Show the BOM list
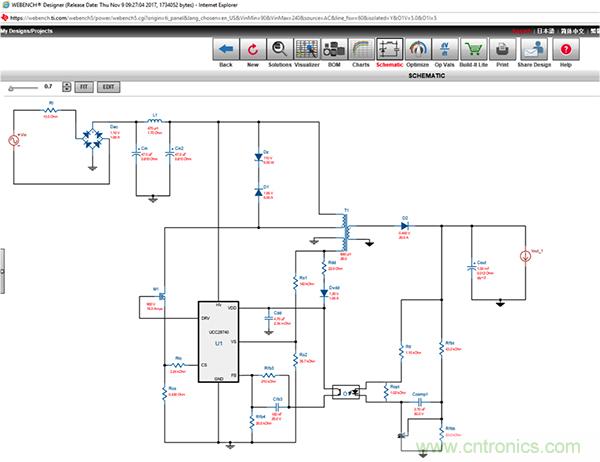 click(x=334, y=50)
